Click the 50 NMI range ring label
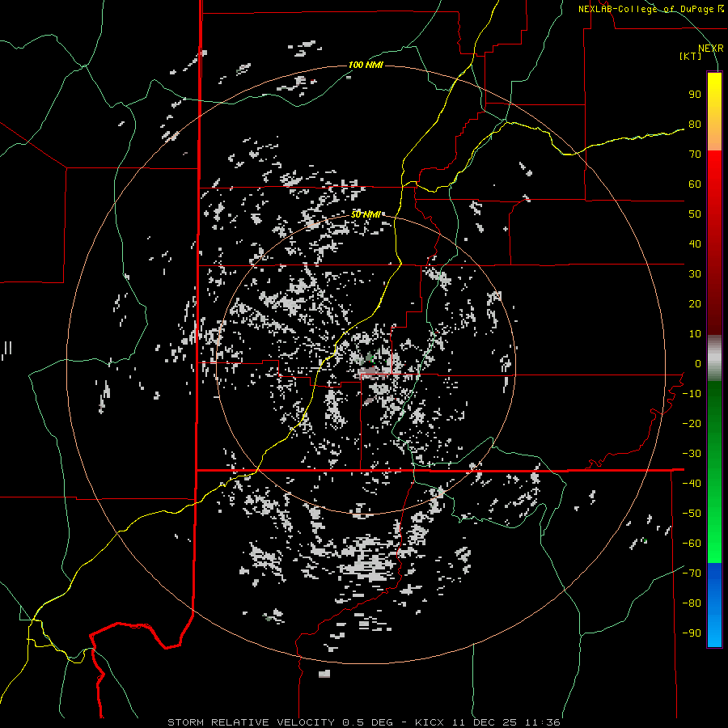728x728 pixels. [x=366, y=214]
